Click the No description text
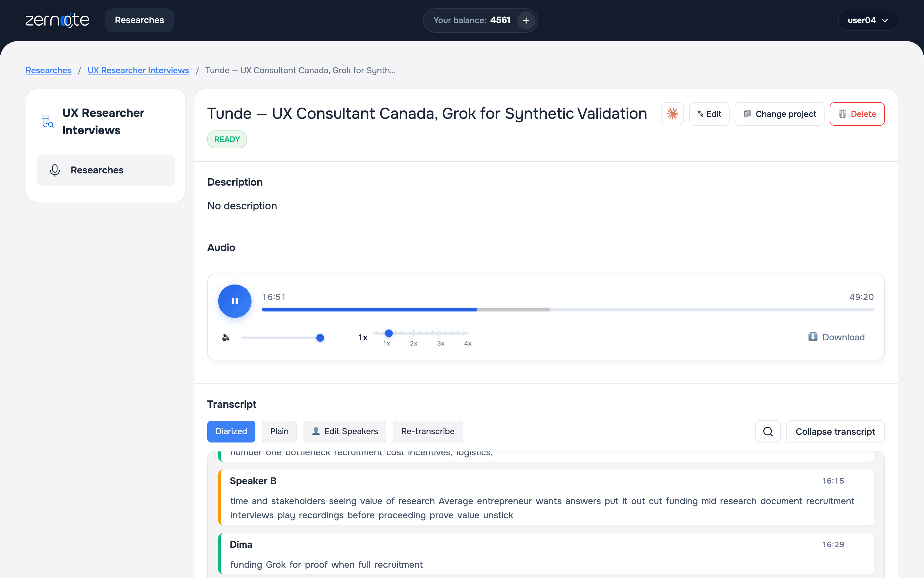The height and width of the screenshot is (578, 924). click(x=242, y=206)
